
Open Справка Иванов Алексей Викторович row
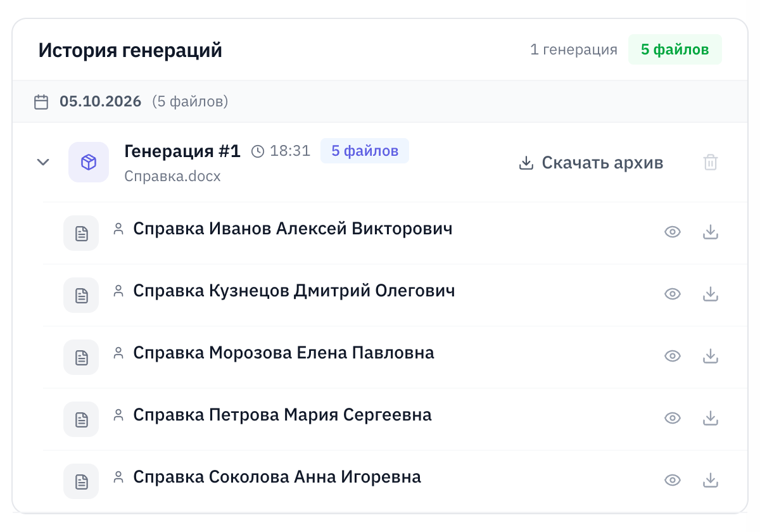(x=395, y=233)
